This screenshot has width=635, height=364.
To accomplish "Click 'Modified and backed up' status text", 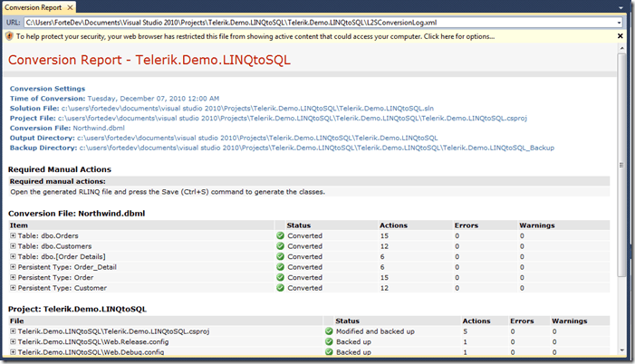I will coord(375,331).
